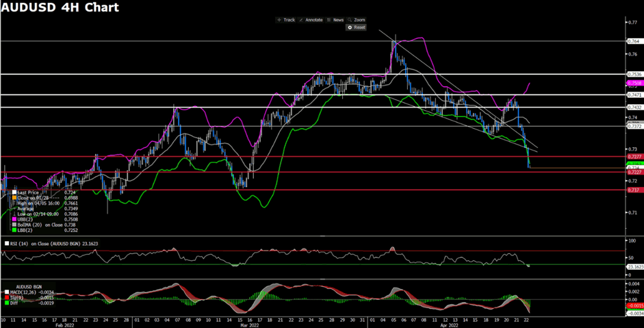Click the 0.71 price axis tick
Image resolution: width=644 pixels, height=328 pixels.
pyautogui.click(x=632, y=212)
